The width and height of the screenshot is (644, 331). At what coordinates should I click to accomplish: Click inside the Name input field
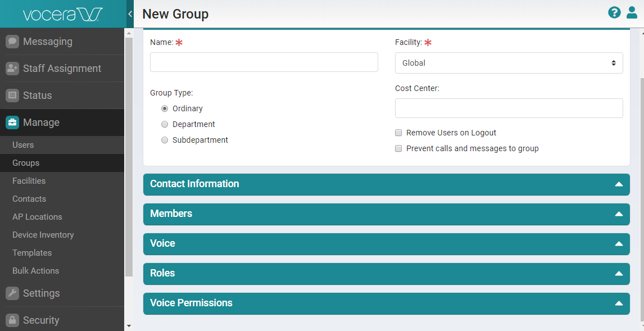pyautogui.click(x=264, y=62)
